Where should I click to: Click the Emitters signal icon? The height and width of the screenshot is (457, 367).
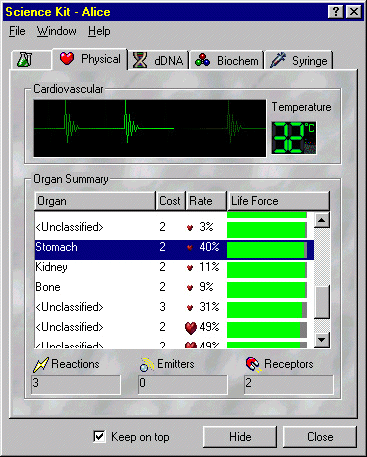coord(147,364)
